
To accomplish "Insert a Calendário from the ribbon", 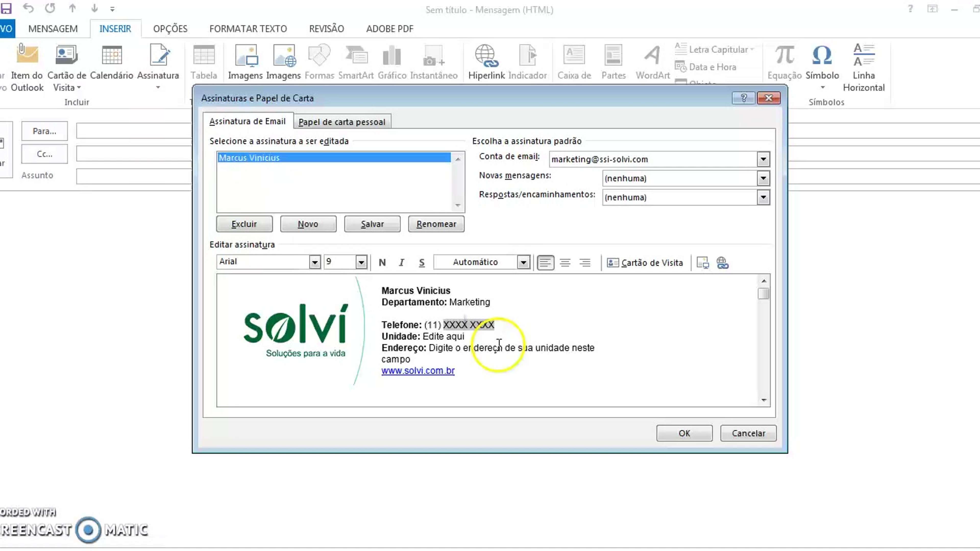I will [x=112, y=62].
